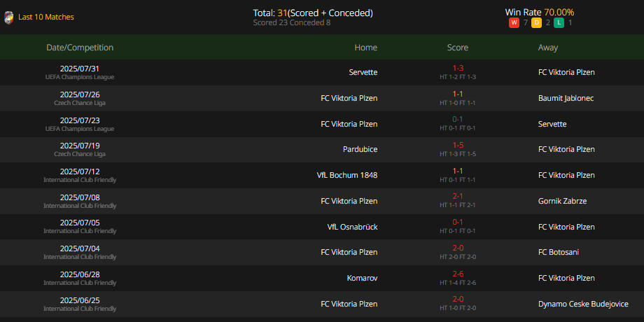Click the green L loss badge
Screen dimensions: 644x322
pyautogui.click(x=559, y=22)
